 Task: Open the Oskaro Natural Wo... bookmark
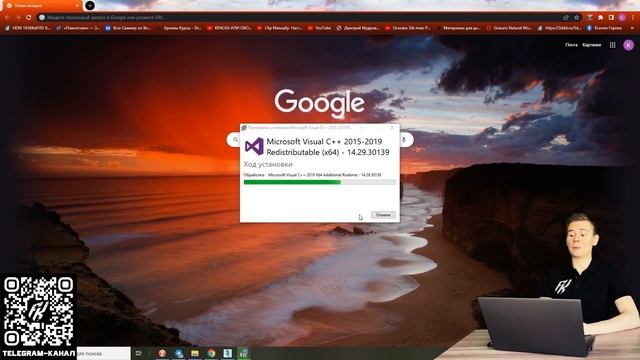509,28
